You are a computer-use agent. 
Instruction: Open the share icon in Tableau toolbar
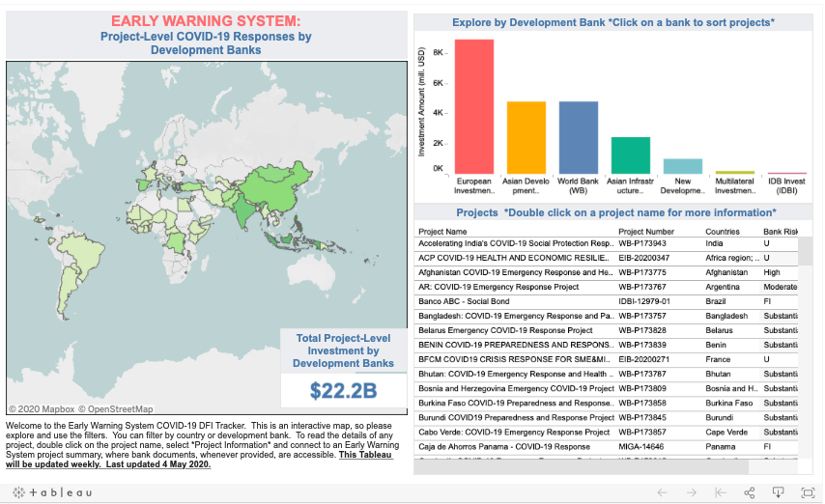pos(750,492)
